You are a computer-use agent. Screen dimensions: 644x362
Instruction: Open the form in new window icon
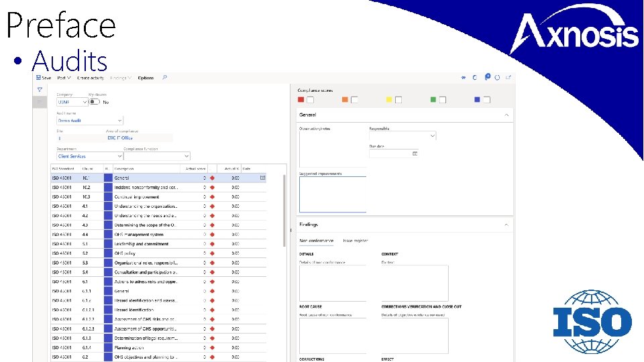point(508,77)
